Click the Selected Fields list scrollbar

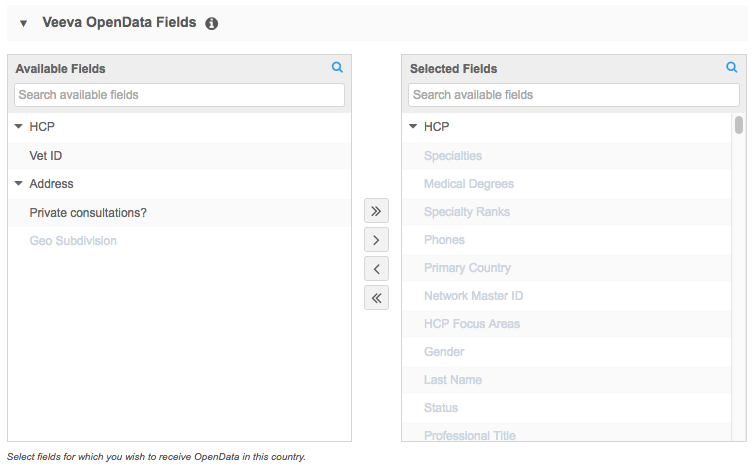pyautogui.click(x=739, y=126)
